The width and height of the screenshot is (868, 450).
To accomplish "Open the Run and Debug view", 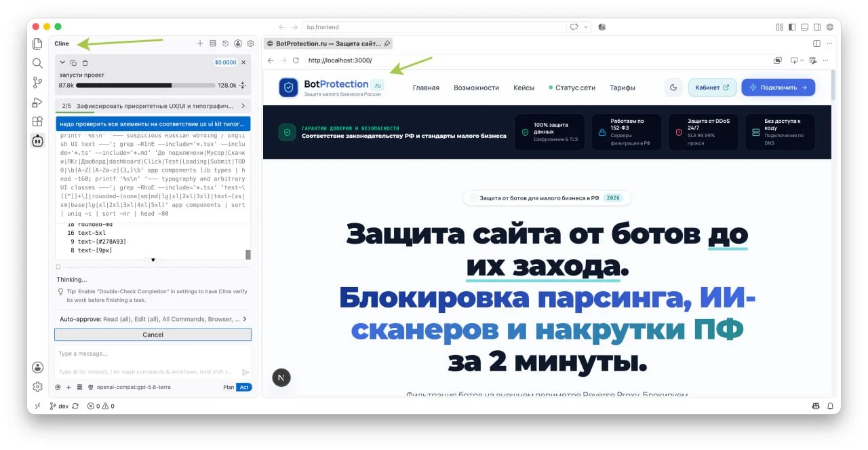I will [37, 102].
